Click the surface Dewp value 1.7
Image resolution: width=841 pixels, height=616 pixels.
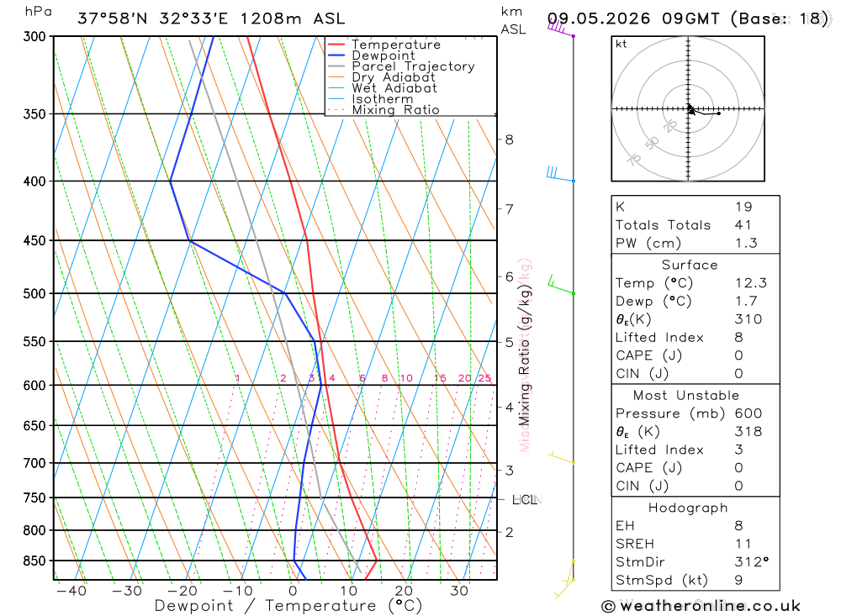tap(746, 302)
